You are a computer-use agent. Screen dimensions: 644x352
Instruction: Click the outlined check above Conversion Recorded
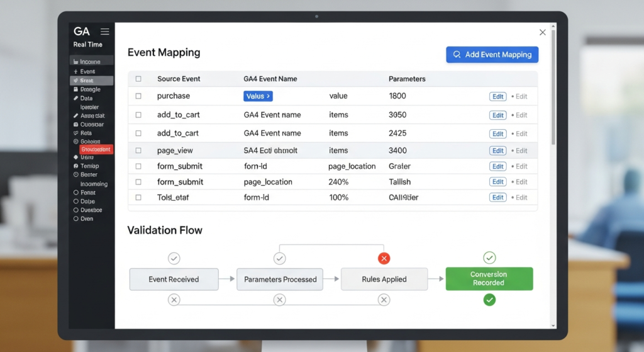[x=489, y=258]
